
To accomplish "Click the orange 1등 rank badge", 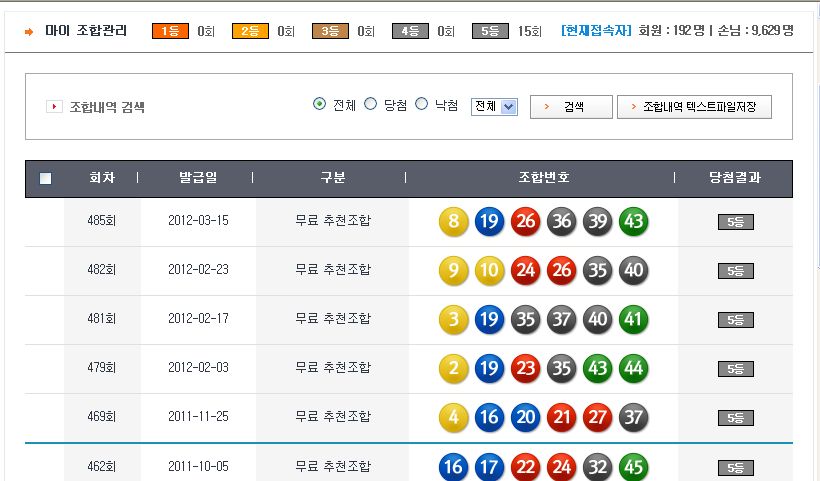I will (170, 31).
